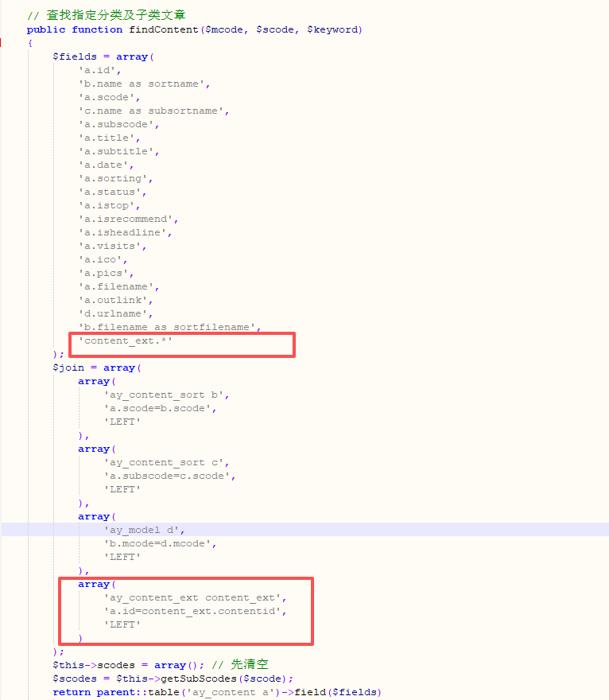Viewport: 609px width, 700px height.
Task: Click the red marker in the left margin
Action: (2, 43)
